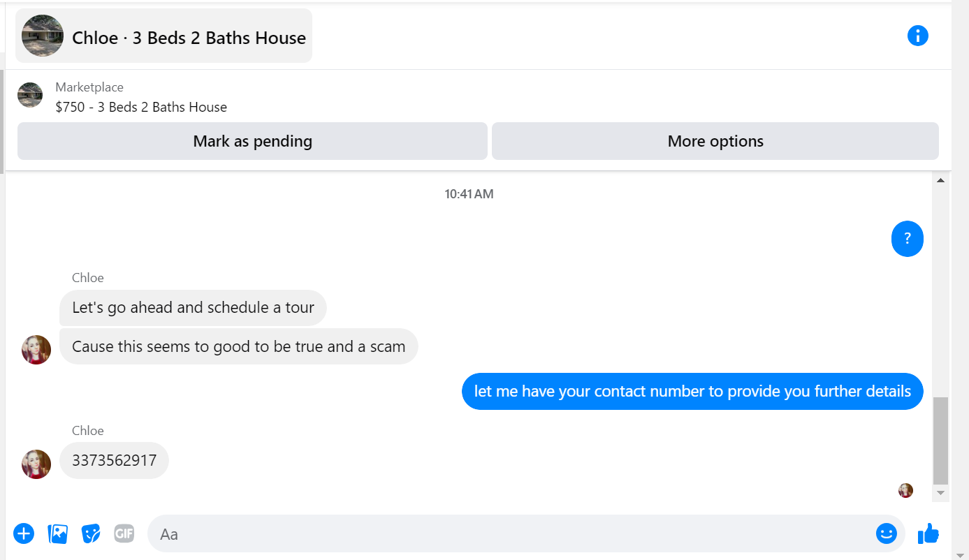The width and height of the screenshot is (969, 560).
Task: Choose a sticker from sticker icon
Action: click(91, 534)
